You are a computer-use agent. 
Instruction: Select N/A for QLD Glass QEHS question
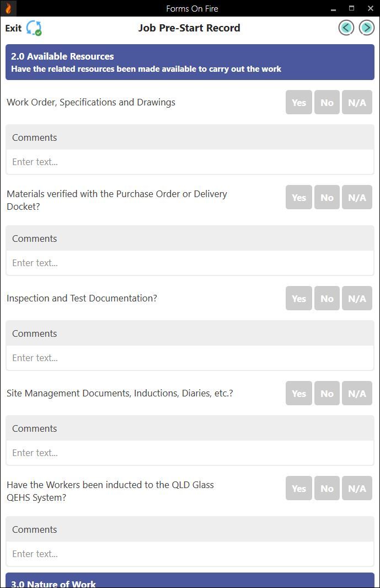click(357, 488)
